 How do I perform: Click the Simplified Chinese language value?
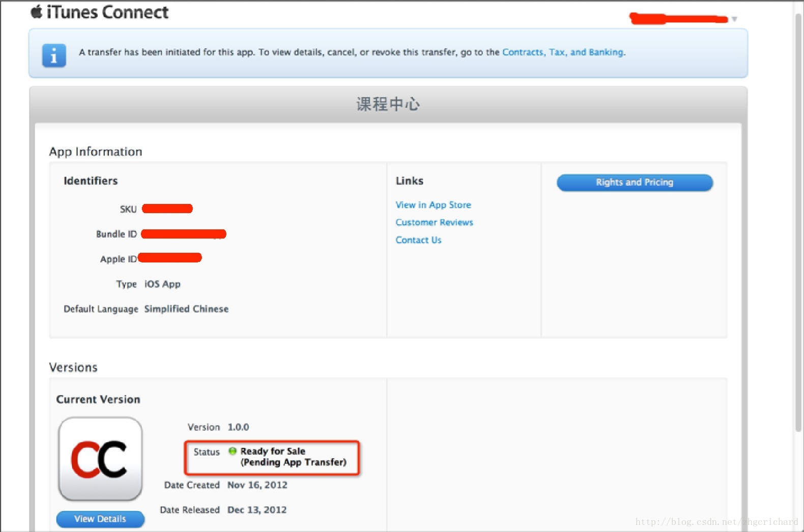(x=186, y=309)
